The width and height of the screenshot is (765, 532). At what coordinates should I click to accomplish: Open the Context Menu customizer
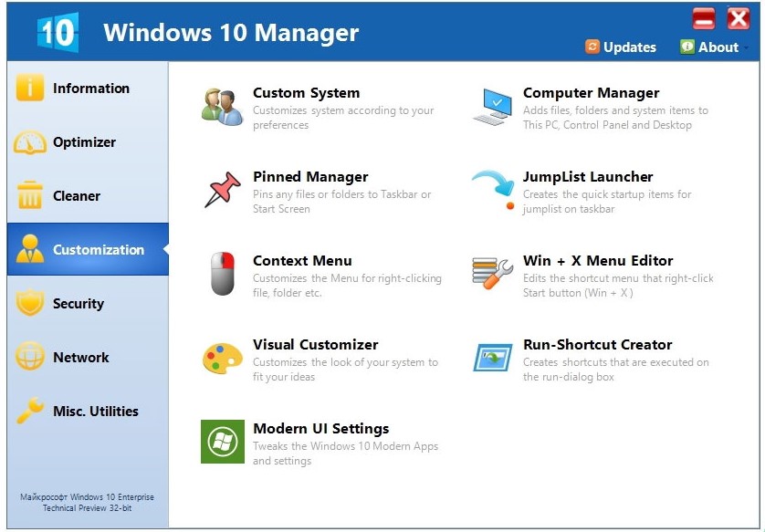click(x=302, y=261)
